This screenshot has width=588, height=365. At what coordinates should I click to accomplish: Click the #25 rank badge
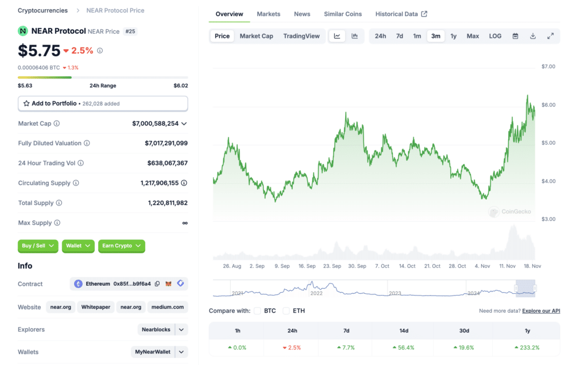point(130,32)
